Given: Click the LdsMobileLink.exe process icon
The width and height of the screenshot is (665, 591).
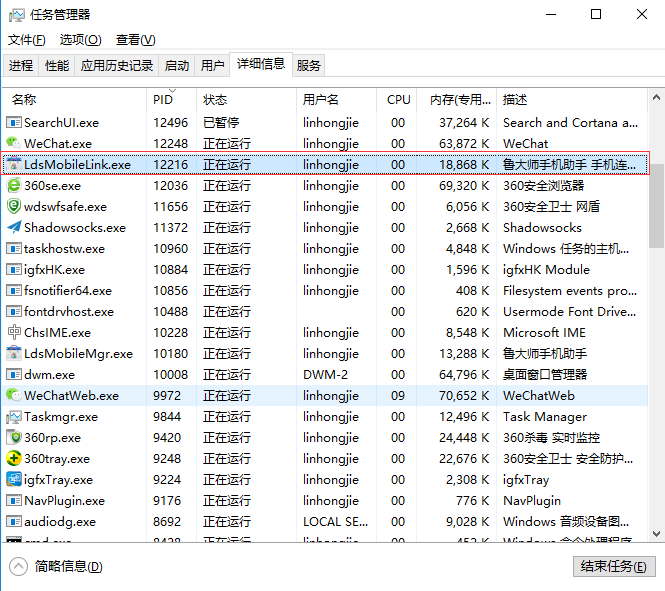Looking at the screenshot, I should click(x=14, y=165).
